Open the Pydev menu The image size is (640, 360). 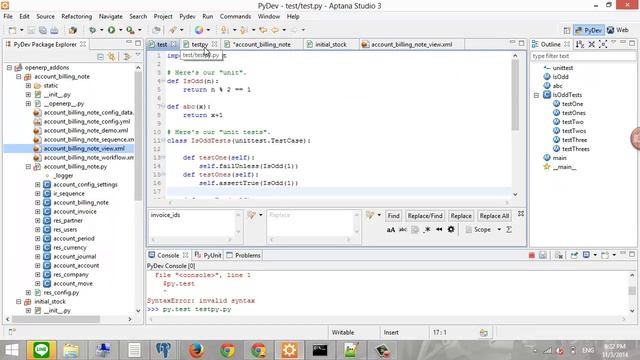click(187, 16)
